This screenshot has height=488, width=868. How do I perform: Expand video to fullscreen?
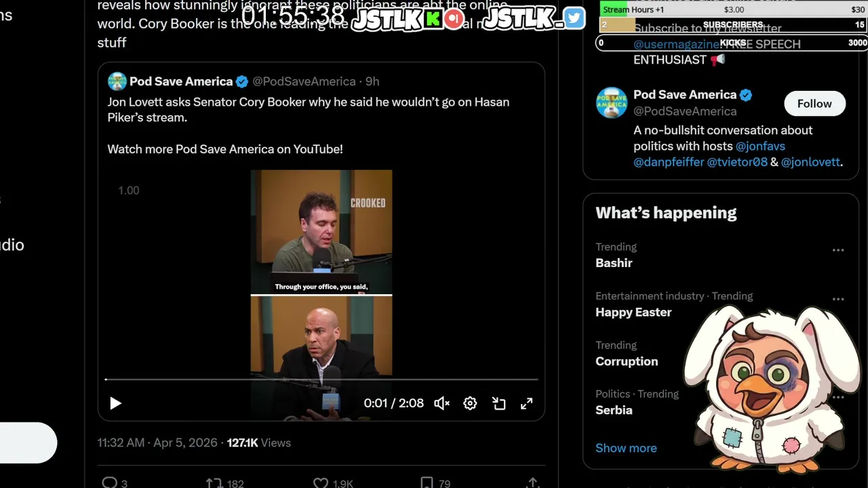(x=527, y=403)
